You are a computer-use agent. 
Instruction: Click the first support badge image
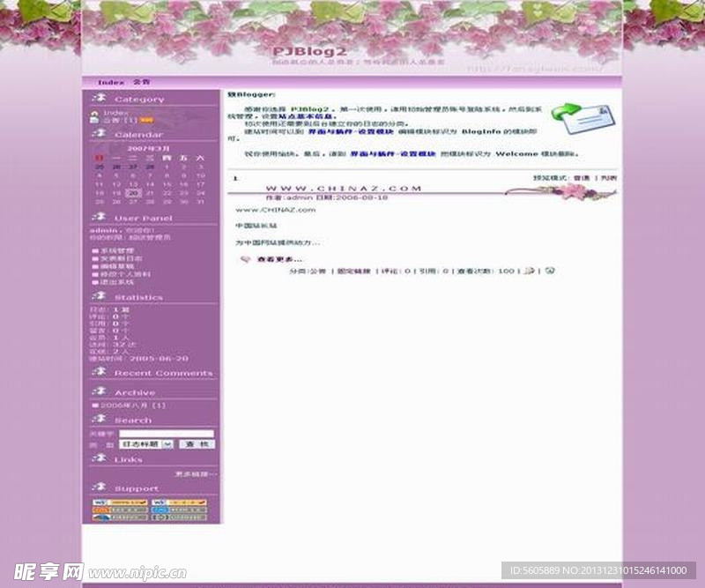[x=120, y=502]
